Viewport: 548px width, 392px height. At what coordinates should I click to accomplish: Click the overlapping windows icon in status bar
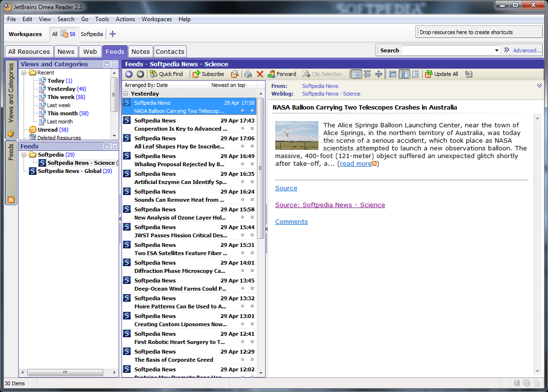point(527,383)
